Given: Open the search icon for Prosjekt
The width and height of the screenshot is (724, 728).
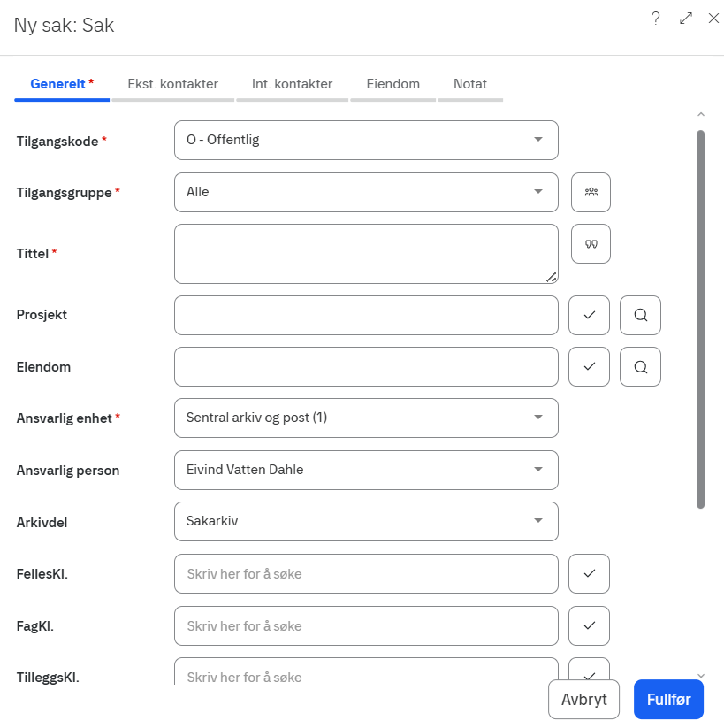Looking at the screenshot, I should [640, 315].
